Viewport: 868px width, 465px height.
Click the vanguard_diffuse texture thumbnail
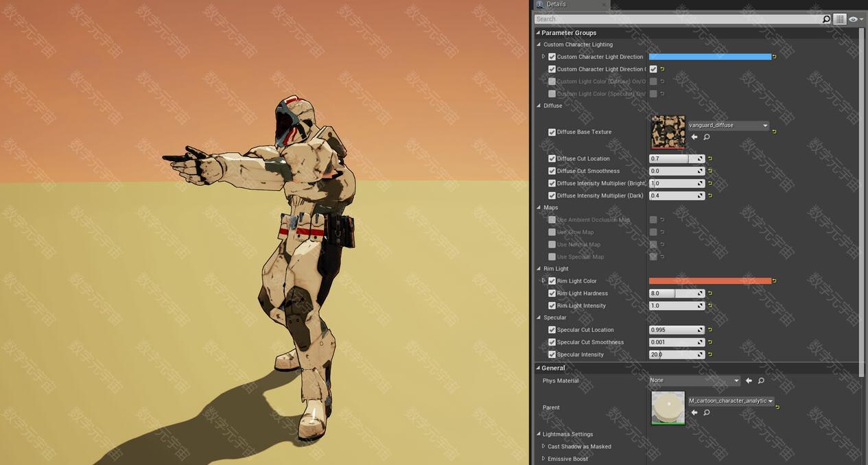668,132
